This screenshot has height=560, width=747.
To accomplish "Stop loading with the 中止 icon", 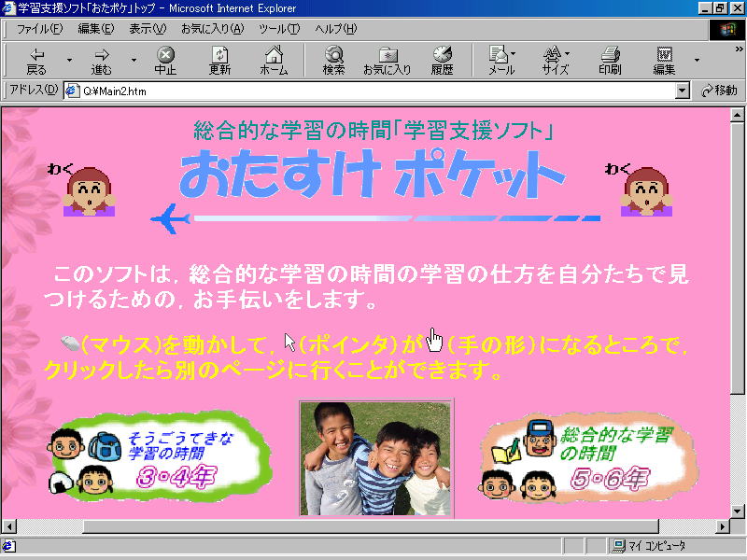I will 165,61.
